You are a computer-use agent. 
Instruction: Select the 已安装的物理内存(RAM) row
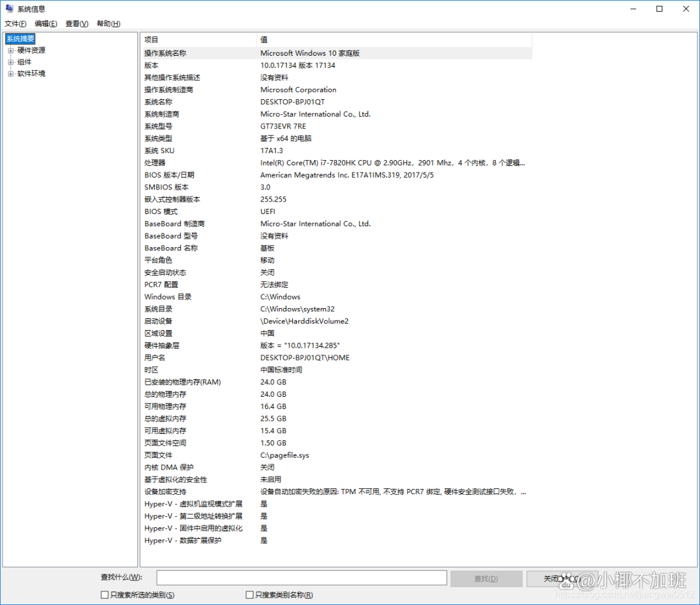182,382
